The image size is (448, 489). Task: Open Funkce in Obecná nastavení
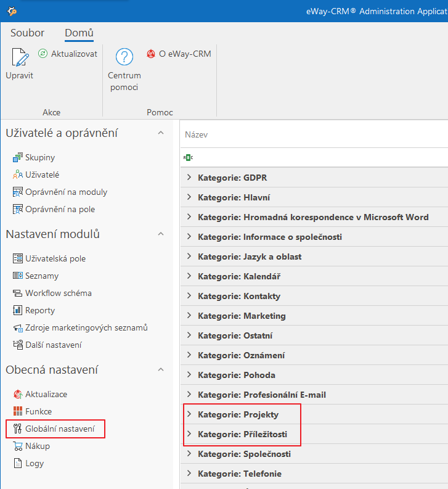tap(38, 411)
